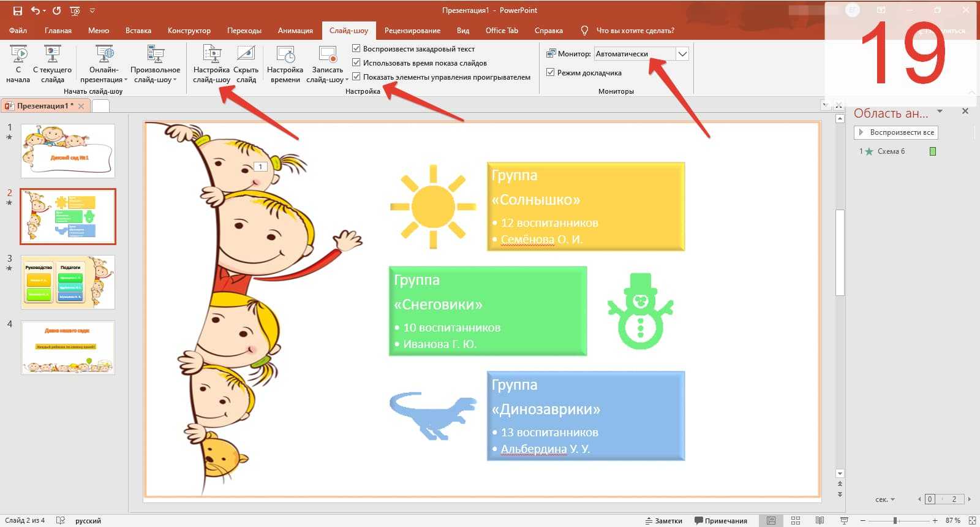Screen dimensions: 980x527
Task: Open Заметки in the status bar
Action: [663, 520]
